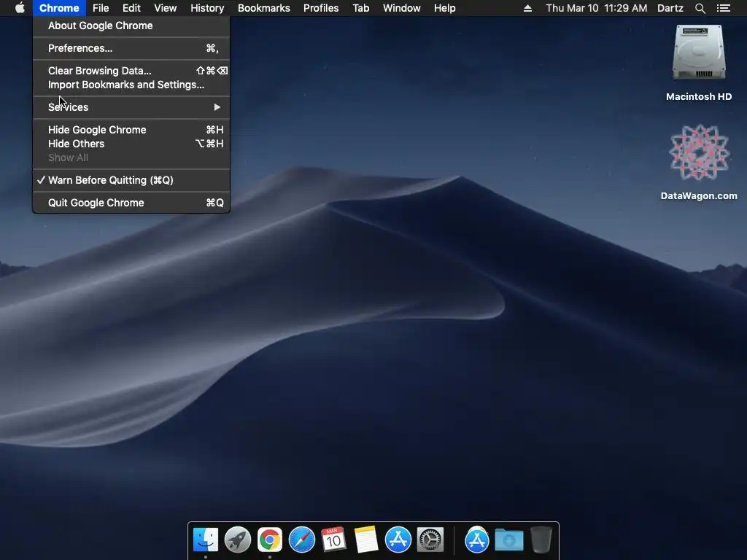This screenshot has width=747, height=560.
Task: Choose Clear Browsing Data
Action: point(131,71)
